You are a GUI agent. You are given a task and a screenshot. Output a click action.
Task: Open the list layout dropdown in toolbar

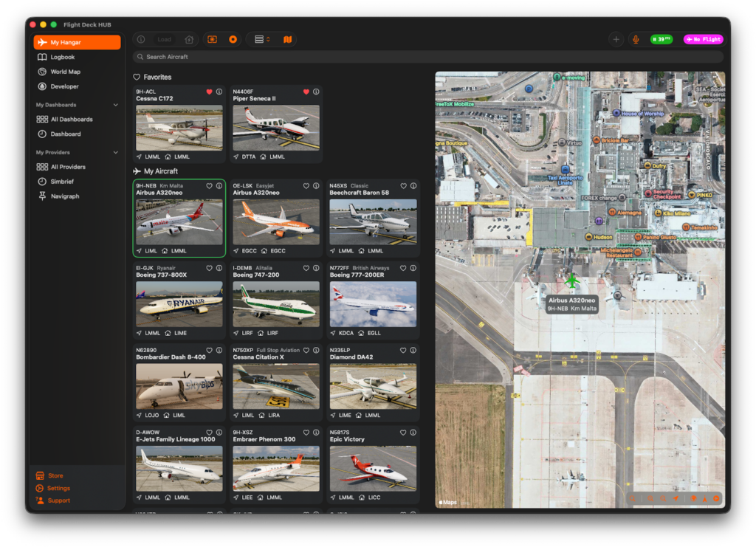click(x=261, y=39)
